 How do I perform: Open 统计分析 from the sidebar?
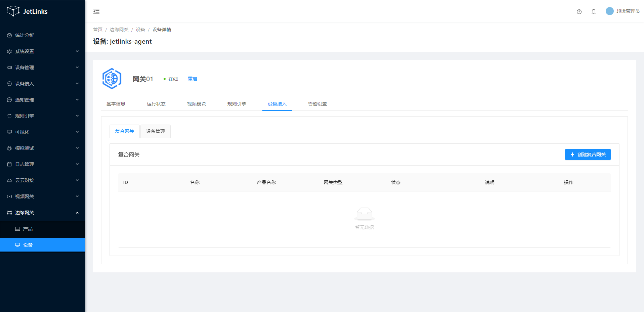(x=24, y=35)
